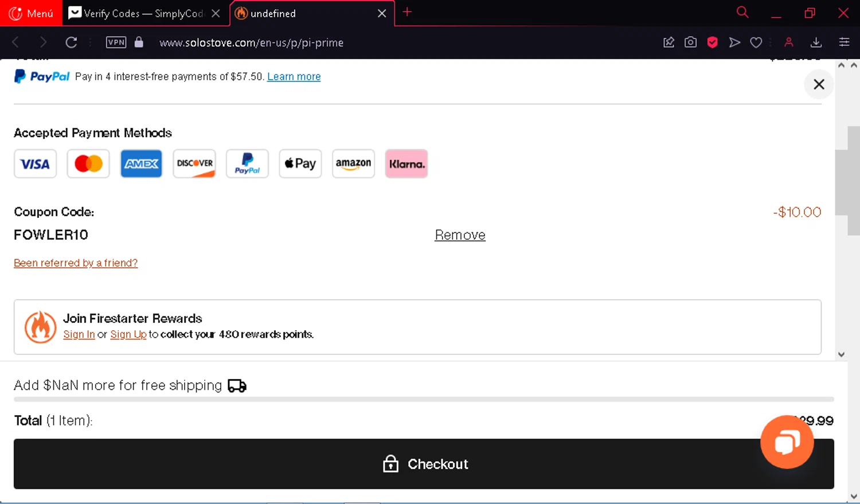Open the ad blocker shield icon
Screen dimensions: 860x504
(712, 42)
